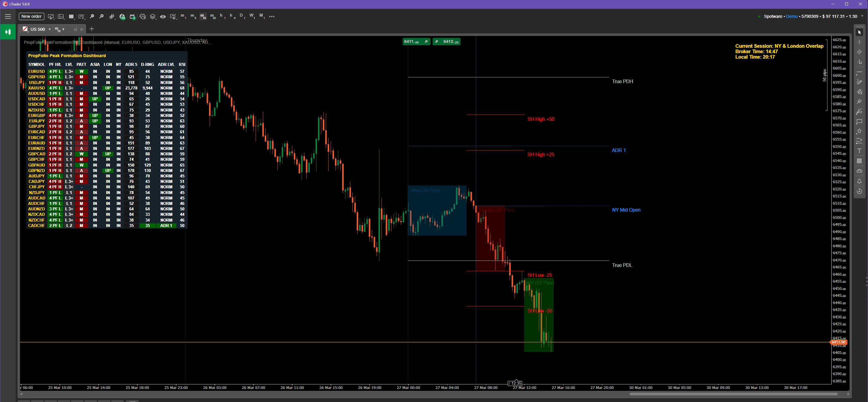This screenshot has width=868, height=402.
Task: Add a new chart tab
Action: [92, 29]
